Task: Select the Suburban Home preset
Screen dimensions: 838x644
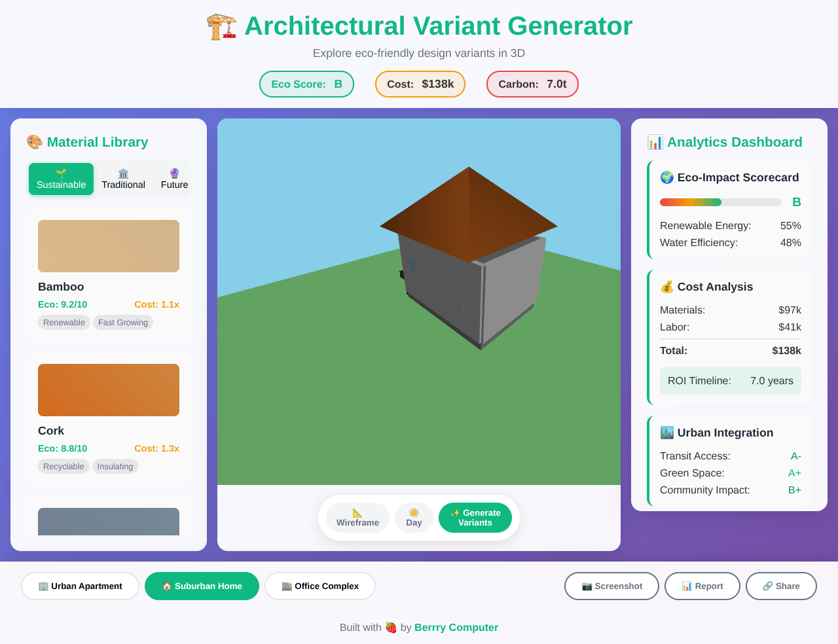Action: pos(202,586)
